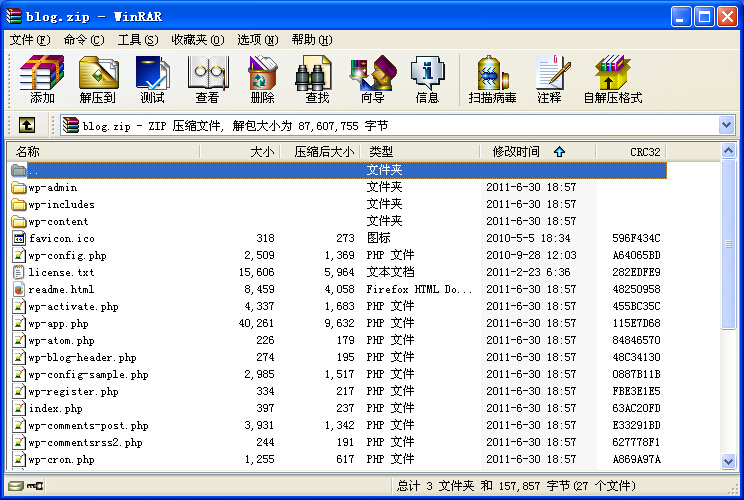Launch the 向导 (Wizard) icon

tap(372, 79)
